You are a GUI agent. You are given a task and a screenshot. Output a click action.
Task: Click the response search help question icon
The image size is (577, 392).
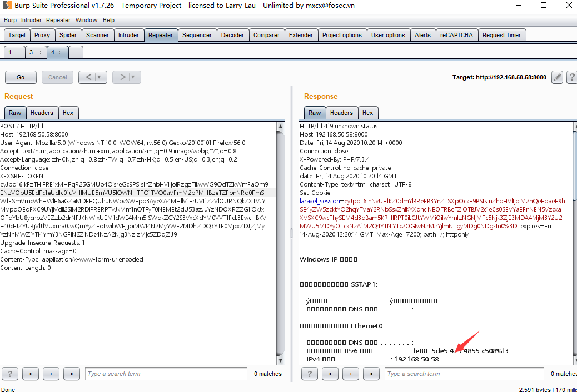[310, 374]
